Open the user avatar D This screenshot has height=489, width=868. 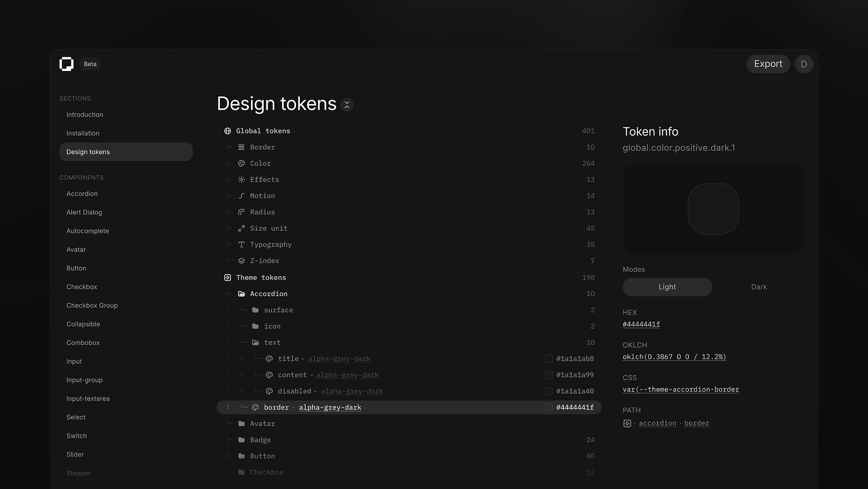pos(804,64)
